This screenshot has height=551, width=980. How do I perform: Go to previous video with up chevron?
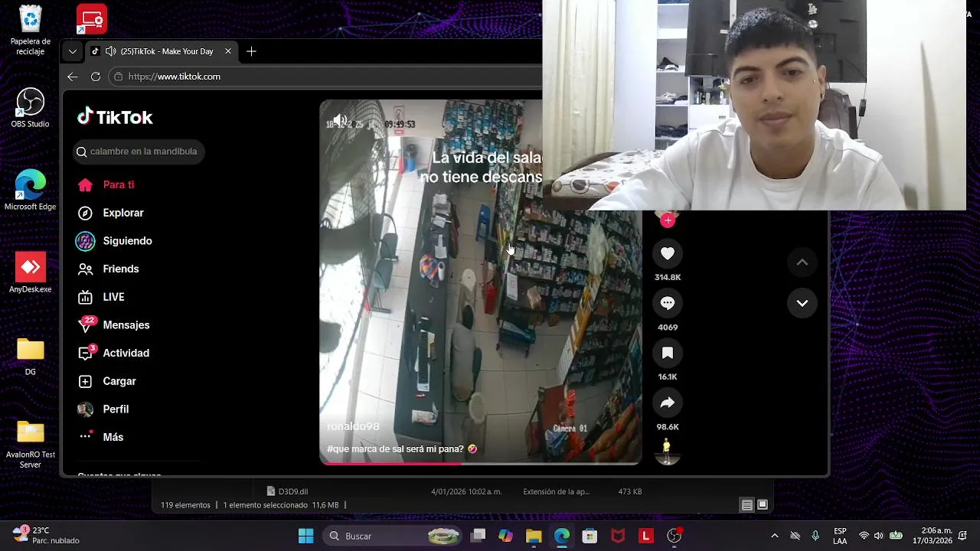(802, 262)
